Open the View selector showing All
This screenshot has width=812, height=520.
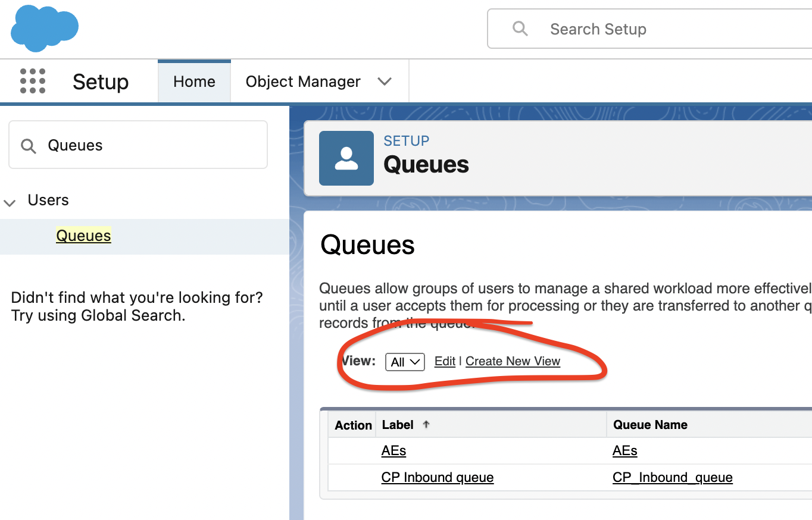click(405, 362)
